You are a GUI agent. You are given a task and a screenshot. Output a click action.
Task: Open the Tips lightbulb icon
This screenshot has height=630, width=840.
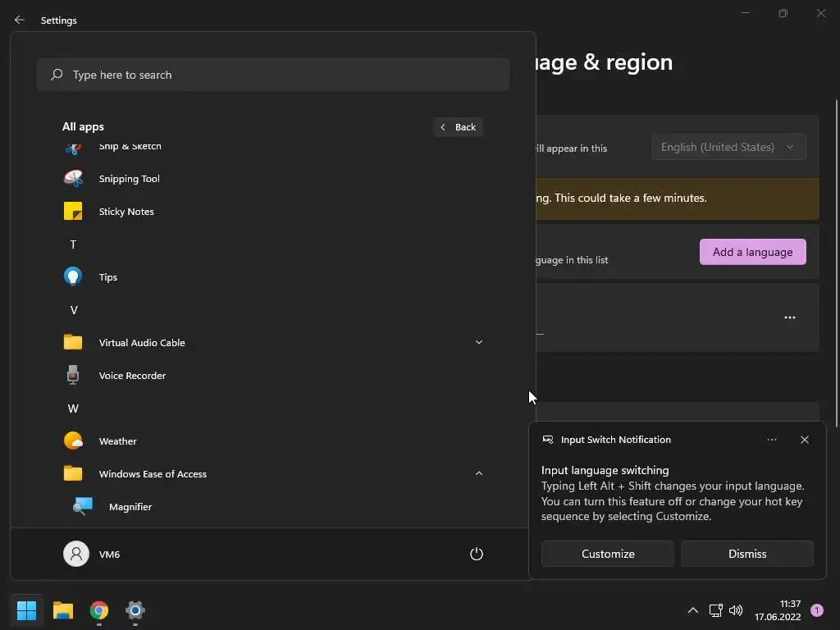click(73, 277)
